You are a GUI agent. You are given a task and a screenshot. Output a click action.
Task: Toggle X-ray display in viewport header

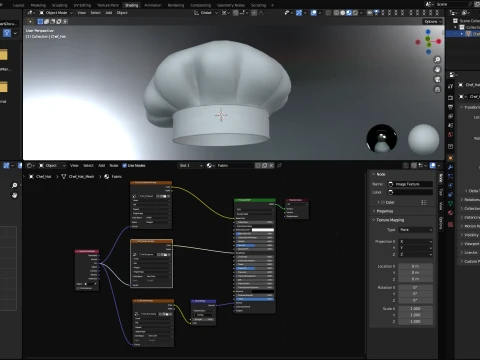pyautogui.click(x=328, y=13)
